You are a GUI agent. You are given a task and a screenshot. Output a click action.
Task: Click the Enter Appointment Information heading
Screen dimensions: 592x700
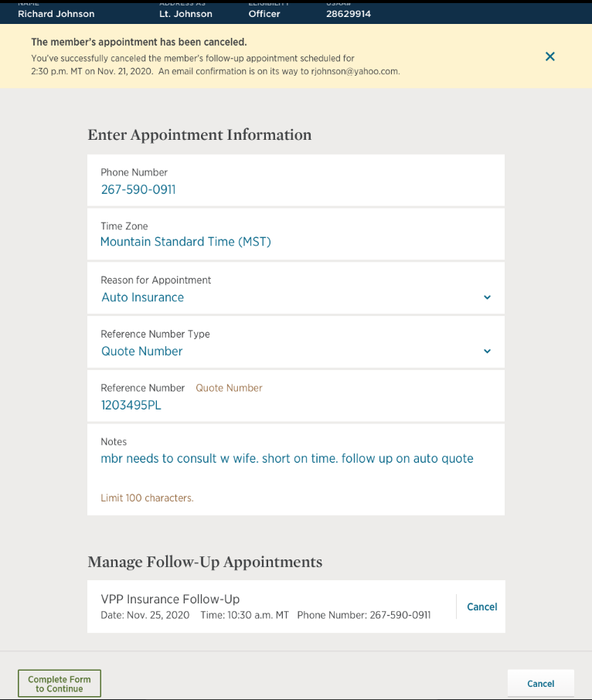click(199, 134)
